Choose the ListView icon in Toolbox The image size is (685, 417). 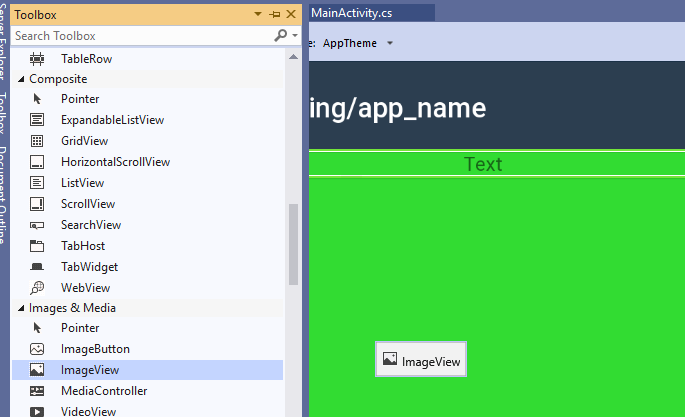point(37,183)
